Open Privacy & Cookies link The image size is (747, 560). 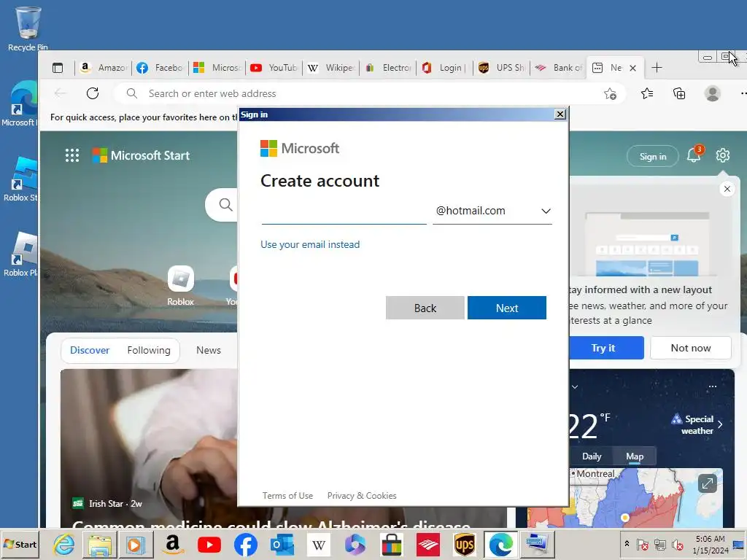(x=362, y=496)
